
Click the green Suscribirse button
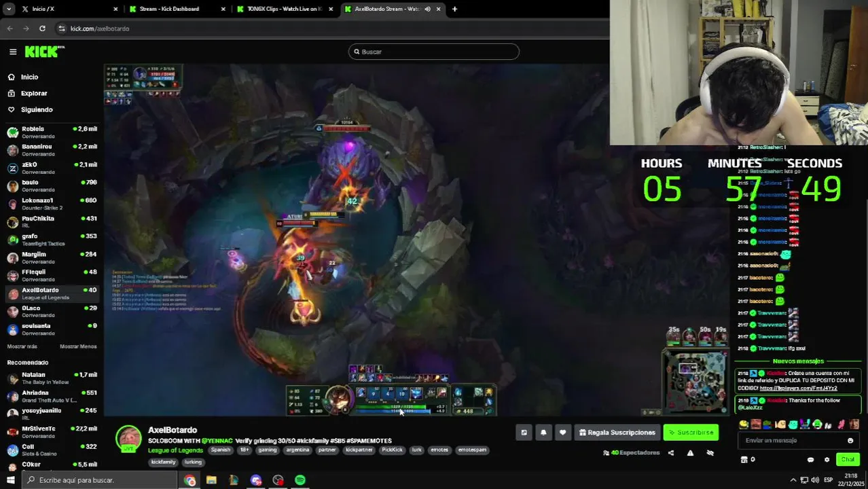click(691, 433)
